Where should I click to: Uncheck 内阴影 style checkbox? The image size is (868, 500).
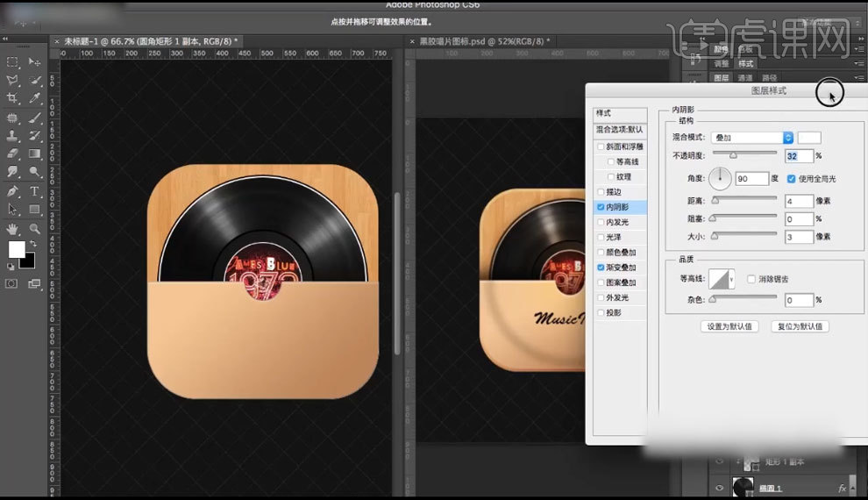coord(601,207)
